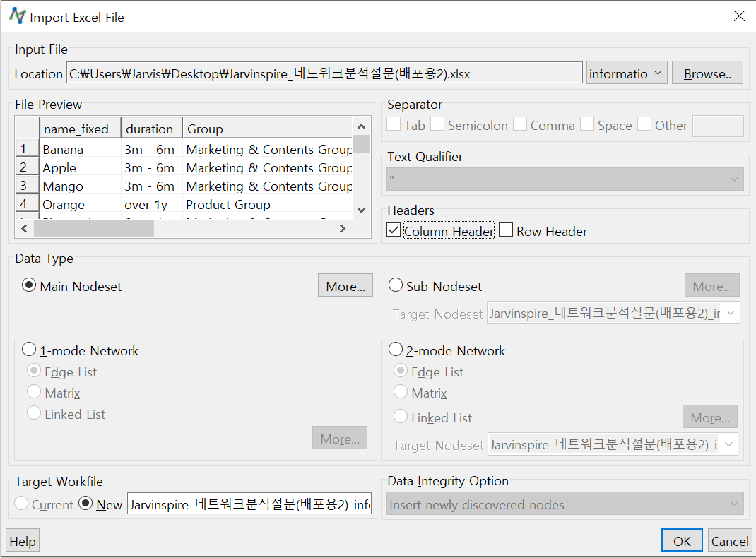Image resolution: width=756 pixels, height=558 pixels.
Task: Click the 3m - 6m cell in Mango's row
Action: point(151,186)
